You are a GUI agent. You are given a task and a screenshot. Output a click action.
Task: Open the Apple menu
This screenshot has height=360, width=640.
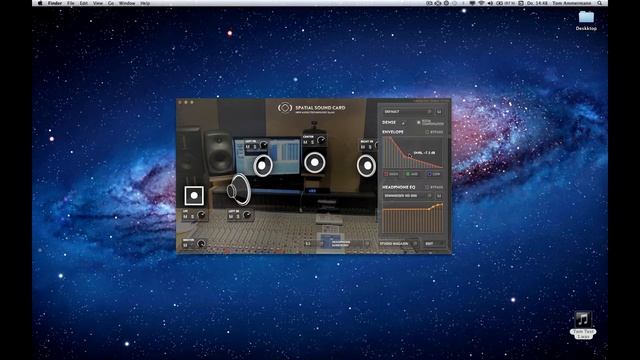click(40, 3)
